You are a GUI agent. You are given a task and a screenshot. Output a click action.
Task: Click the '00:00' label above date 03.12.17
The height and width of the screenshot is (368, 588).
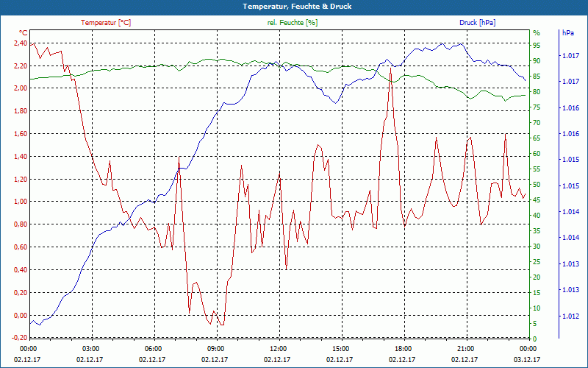[527, 349]
